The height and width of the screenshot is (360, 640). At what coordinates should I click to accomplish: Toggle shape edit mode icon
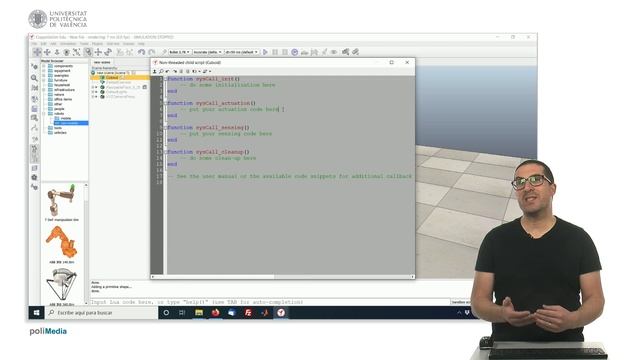coord(34,118)
